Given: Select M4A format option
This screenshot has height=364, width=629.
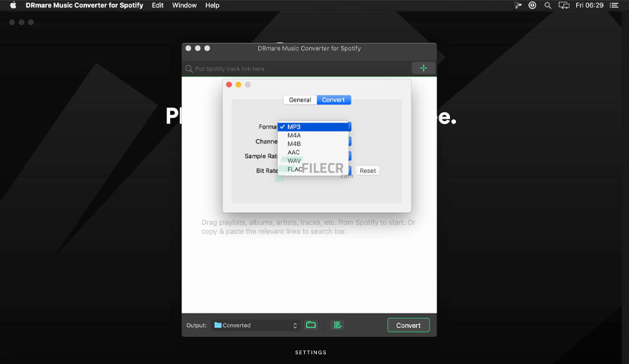Looking at the screenshot, I should pos(313,135).
